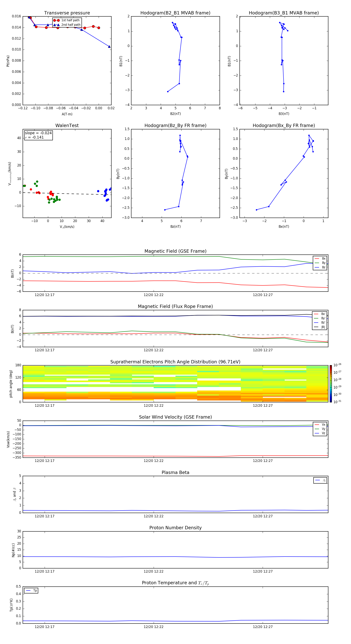The image size is (351, 644).
Task: Click the 'Hodogram(B2_B1 MVAB frame)' title
Action: pyautogui.click(x=175, y=13)
